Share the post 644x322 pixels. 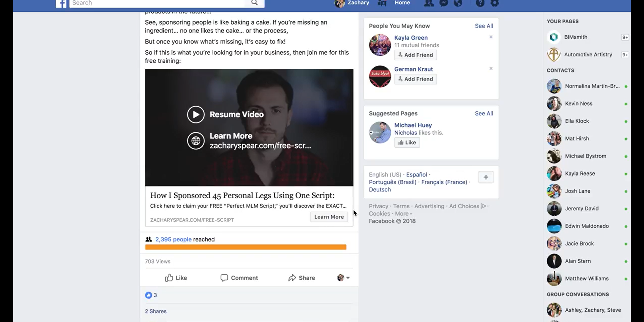click(302, 278)
